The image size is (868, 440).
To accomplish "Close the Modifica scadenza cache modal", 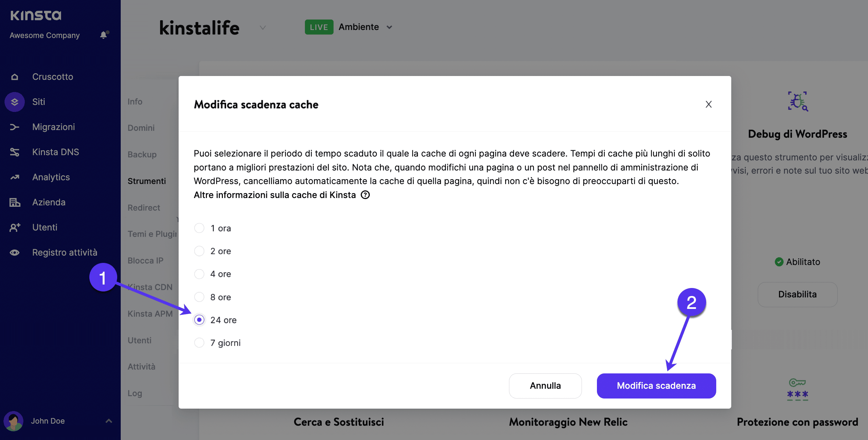I will click(709, 104).
